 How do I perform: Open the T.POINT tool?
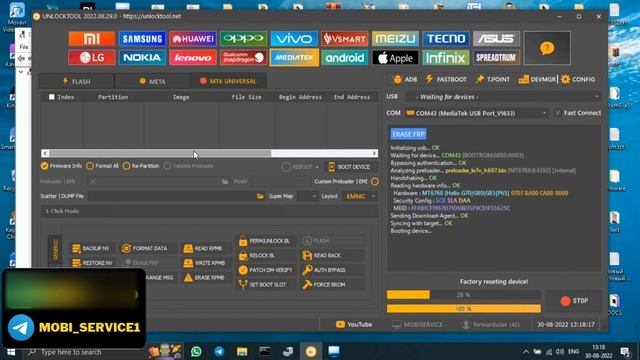point(493,80)
